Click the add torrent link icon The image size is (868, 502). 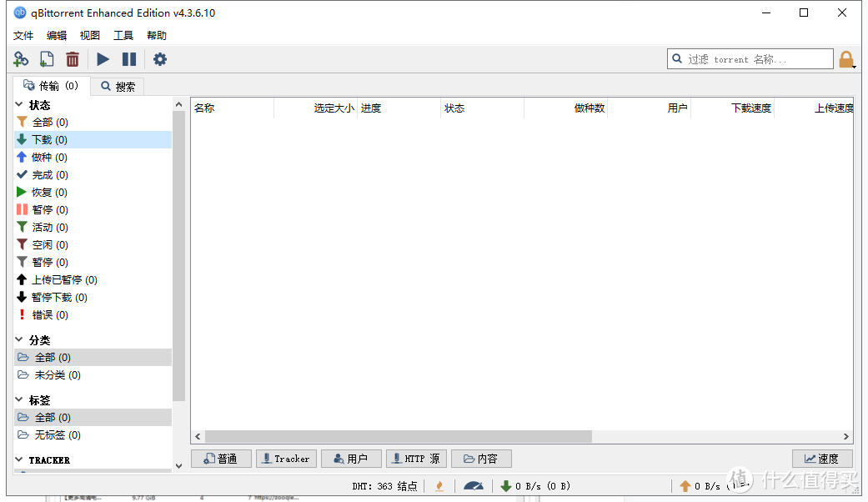(x=20, y=59)
